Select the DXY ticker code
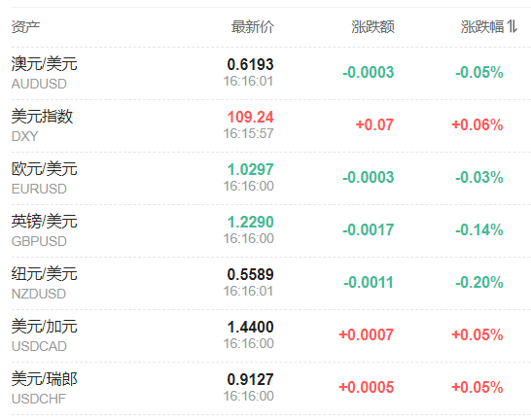Screen dimensions: 531x420 tap(24, 136)
